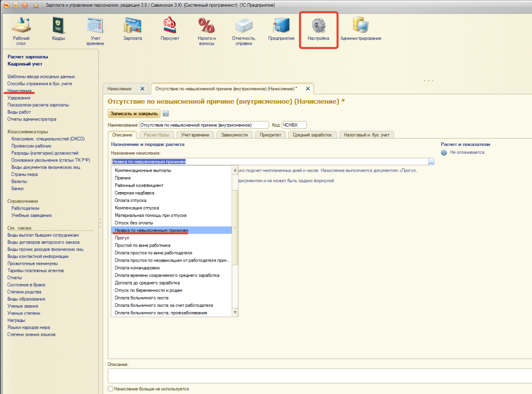The image size is (532, 394).
Task: Open the Рабочий стол section
Action: 21,31
